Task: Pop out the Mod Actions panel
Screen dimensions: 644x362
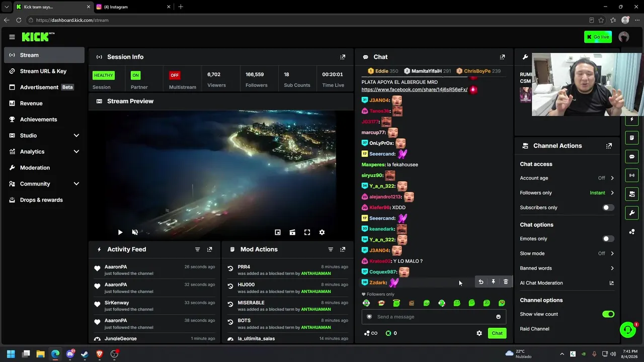Action: point(343,249)
